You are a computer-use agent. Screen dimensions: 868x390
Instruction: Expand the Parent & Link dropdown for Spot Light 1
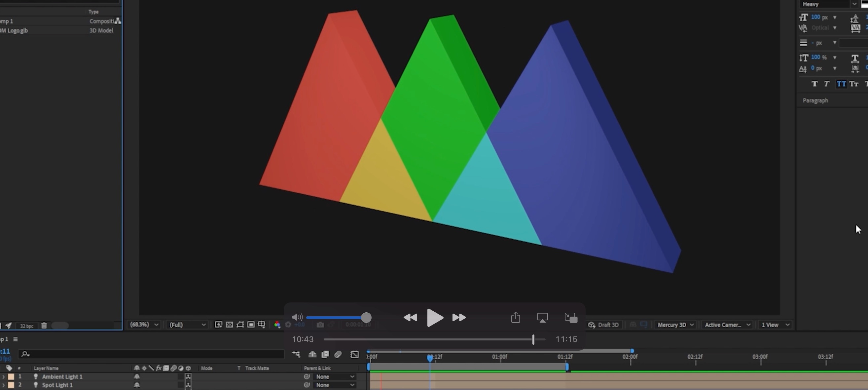335,385
